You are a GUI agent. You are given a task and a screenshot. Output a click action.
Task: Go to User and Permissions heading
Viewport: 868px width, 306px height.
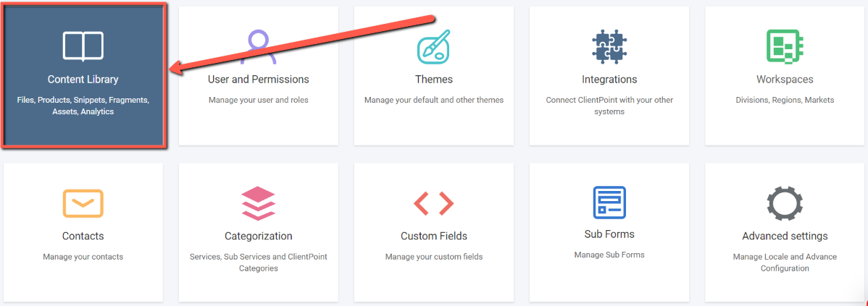(x=259, y=80)
